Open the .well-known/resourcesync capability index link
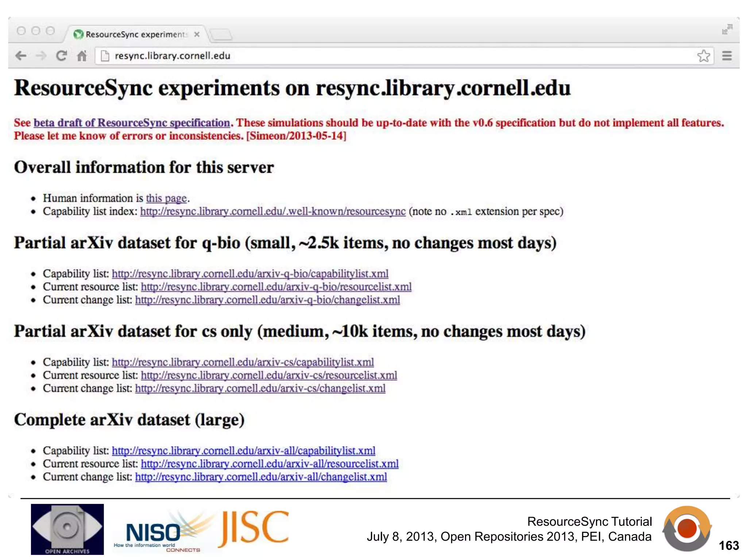Viewport: 747px width, 560px height. point(273,211)
